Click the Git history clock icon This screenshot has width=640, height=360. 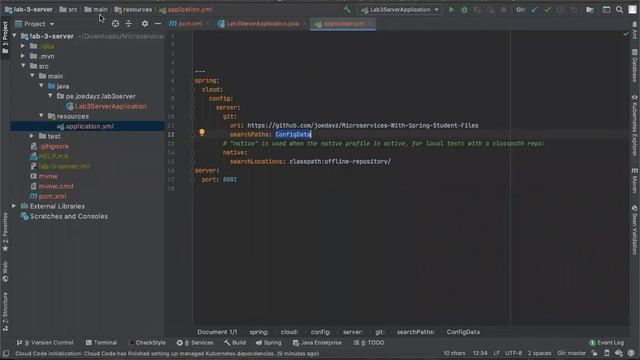tap(561, 9)
